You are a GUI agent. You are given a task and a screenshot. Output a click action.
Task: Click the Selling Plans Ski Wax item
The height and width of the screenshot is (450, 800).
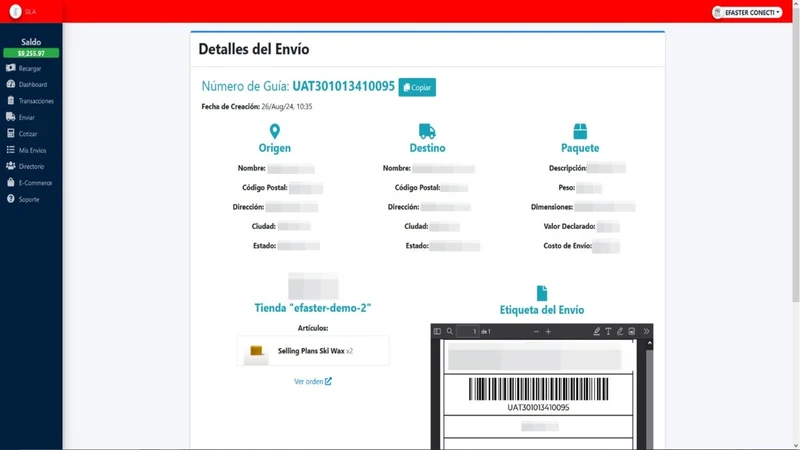tap(312, 351)
